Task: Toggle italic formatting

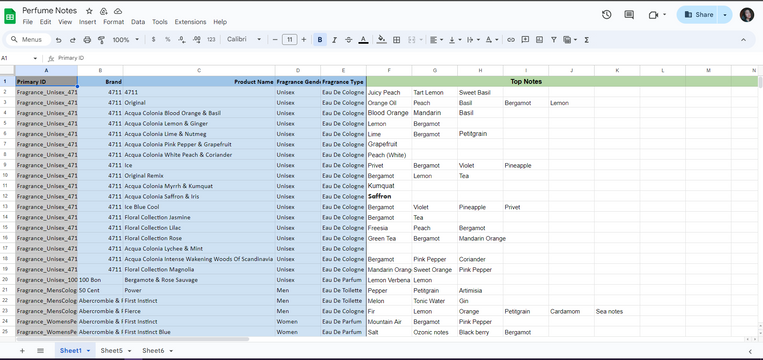Action: click(x=334, y=40)
